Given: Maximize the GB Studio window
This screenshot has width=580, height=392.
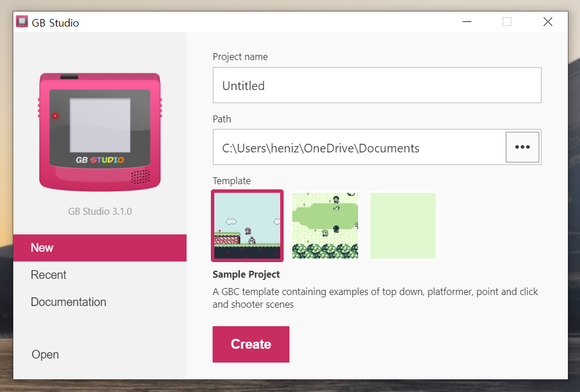Looking at the screenshot, I should click(507, 22).
